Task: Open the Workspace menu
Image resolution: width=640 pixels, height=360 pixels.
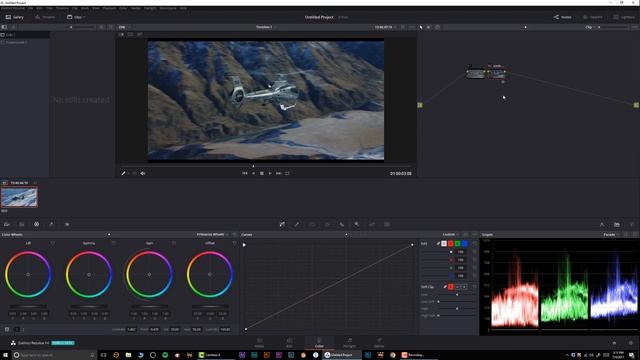Action: coord(168,8)
